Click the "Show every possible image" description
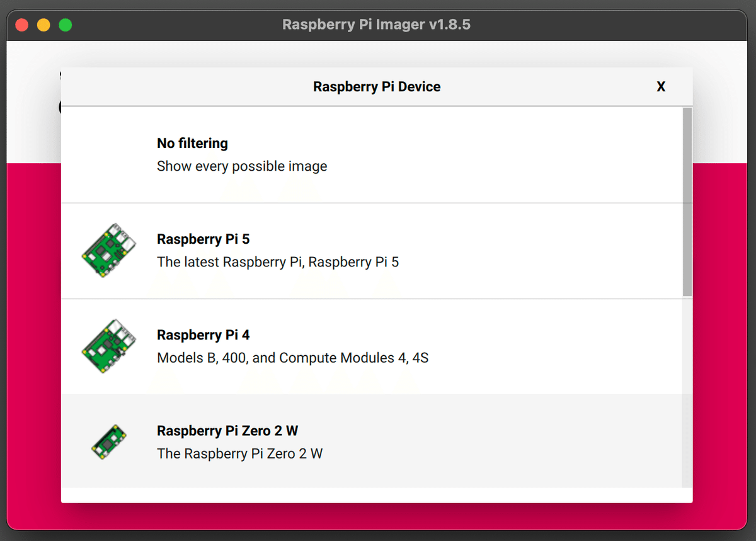The width and height of the screenshot is (756, 541). [x=242, y=166]
